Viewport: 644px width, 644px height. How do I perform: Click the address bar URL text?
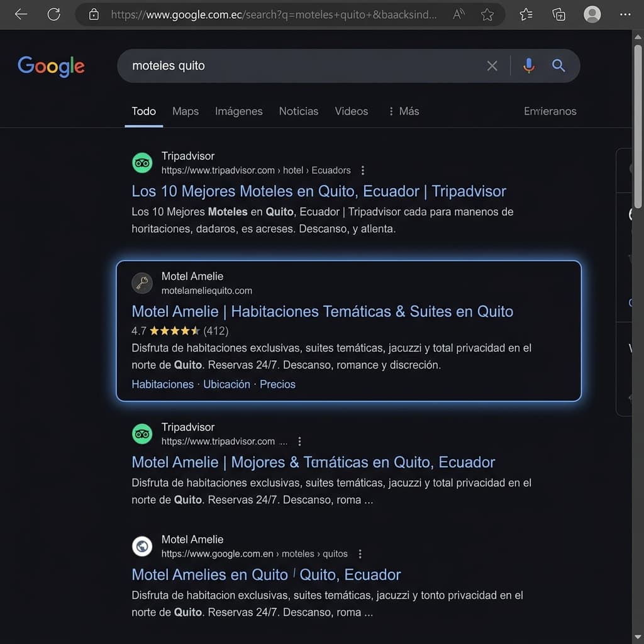(274, 15)
